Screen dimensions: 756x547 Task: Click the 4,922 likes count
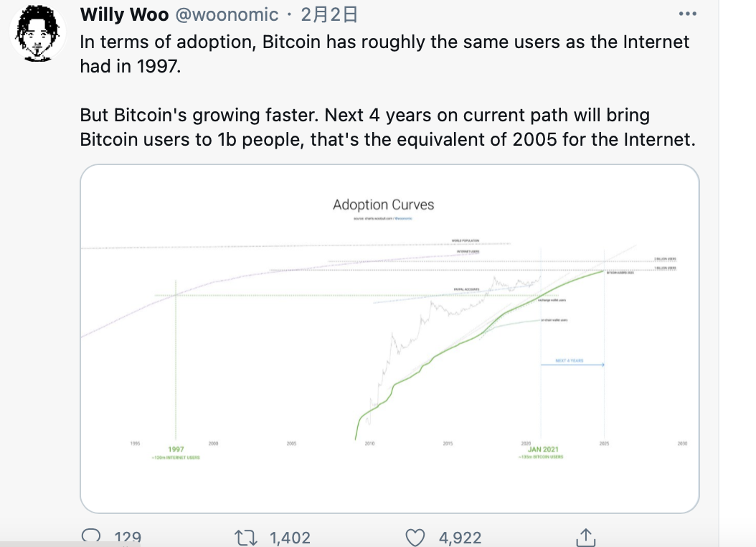[460, 538]
